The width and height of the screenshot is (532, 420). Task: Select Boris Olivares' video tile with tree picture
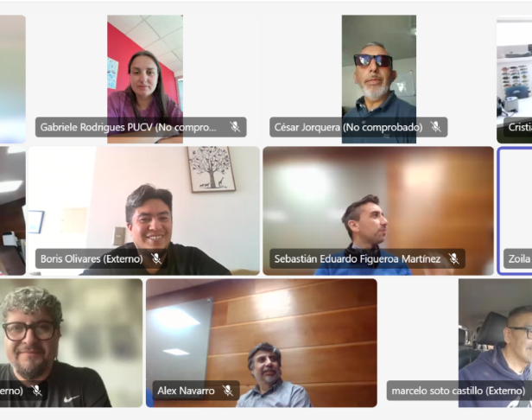[144, 211]
